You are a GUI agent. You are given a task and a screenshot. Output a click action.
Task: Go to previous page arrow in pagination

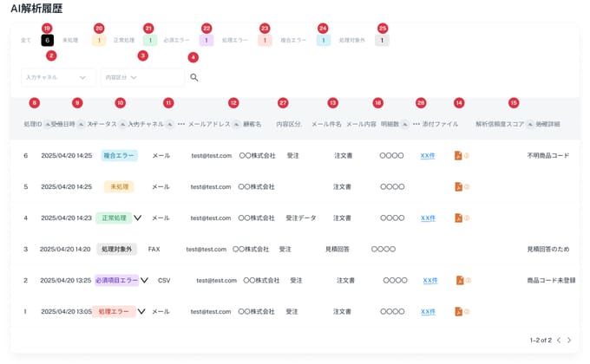point(558,340)
